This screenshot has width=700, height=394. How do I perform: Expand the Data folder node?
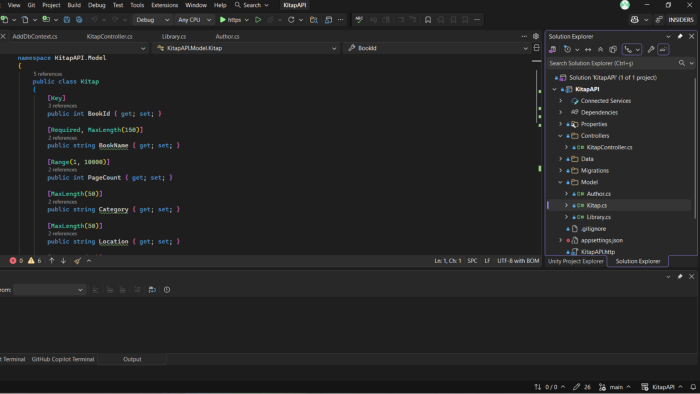pyautogui.click(x=560, y=159)
